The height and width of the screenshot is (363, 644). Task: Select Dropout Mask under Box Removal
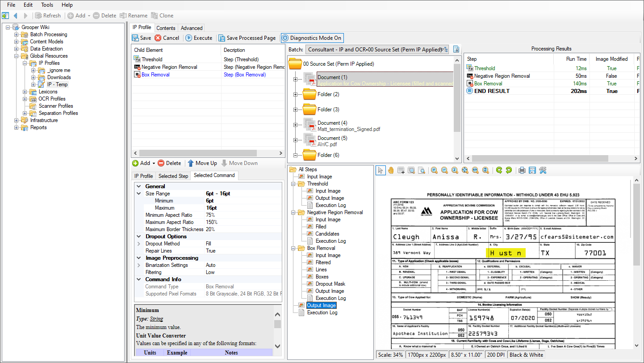point(330,284)
